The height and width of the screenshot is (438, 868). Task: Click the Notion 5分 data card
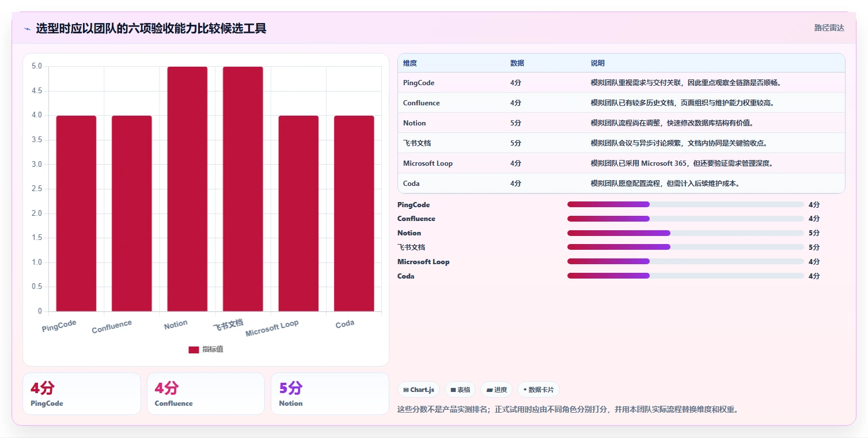tap(330, 394)
